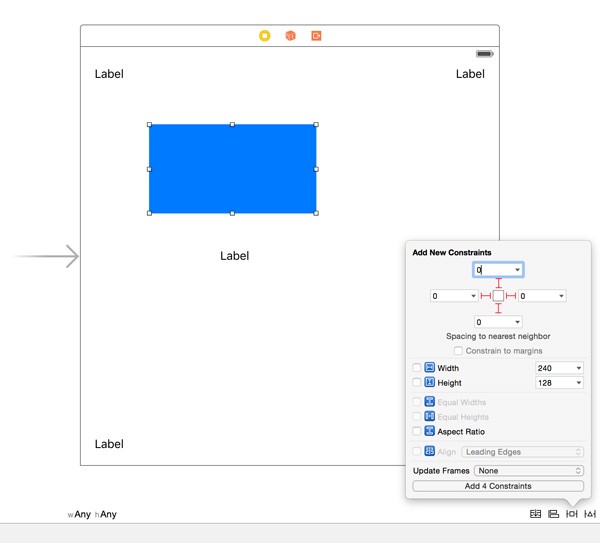Image resolution: width=600 pixels, height=543 pixels.
Task: Open the bottom spacing value dropdown arrow
Action: (x=517, y=322)
